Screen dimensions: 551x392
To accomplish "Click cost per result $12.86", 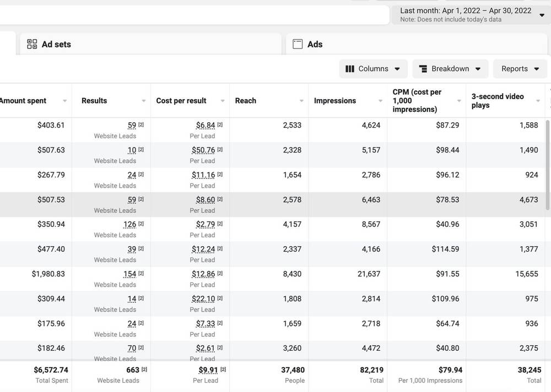I will pyautogui.click(x=203, y=274).
